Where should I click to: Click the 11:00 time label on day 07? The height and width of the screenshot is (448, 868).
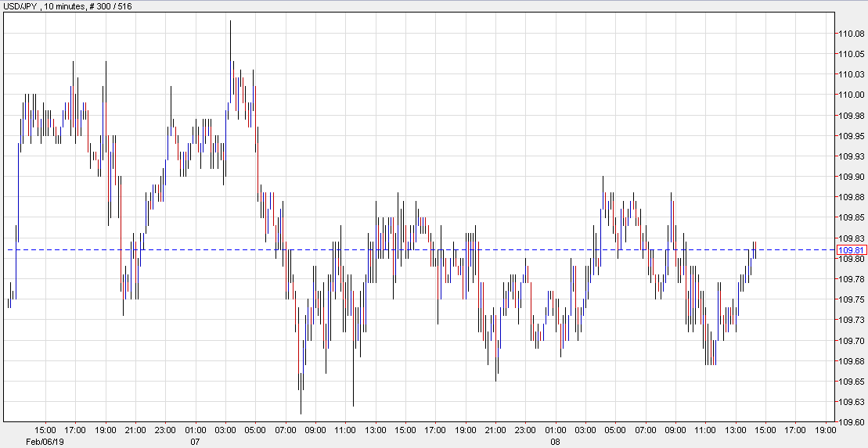click(345, 430)
